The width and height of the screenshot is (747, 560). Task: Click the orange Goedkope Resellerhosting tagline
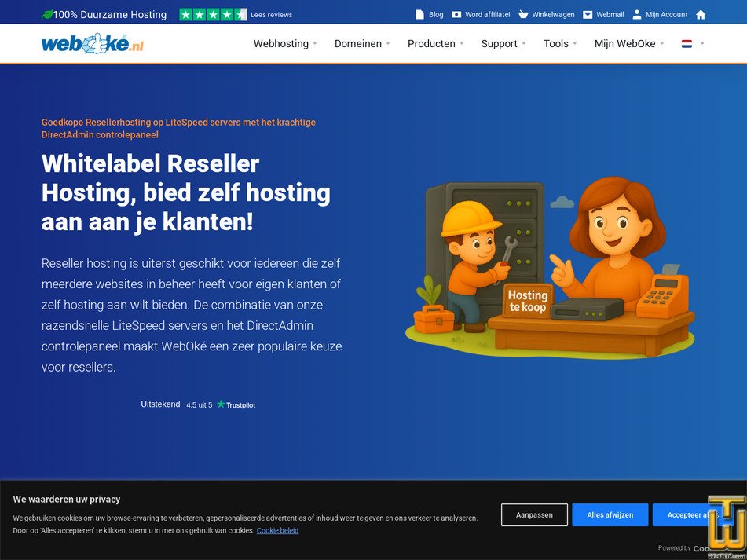[178, 128]
